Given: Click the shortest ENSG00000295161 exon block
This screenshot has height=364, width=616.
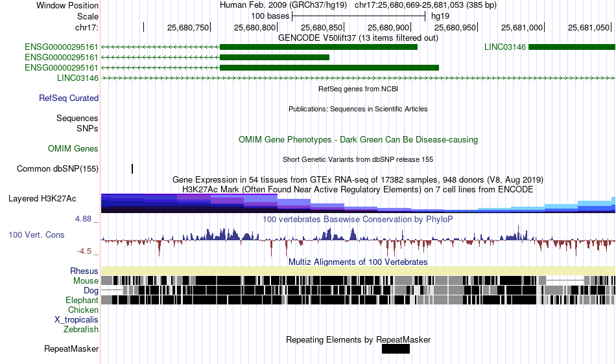Looking at the screenshot, I should coord(275,57).
